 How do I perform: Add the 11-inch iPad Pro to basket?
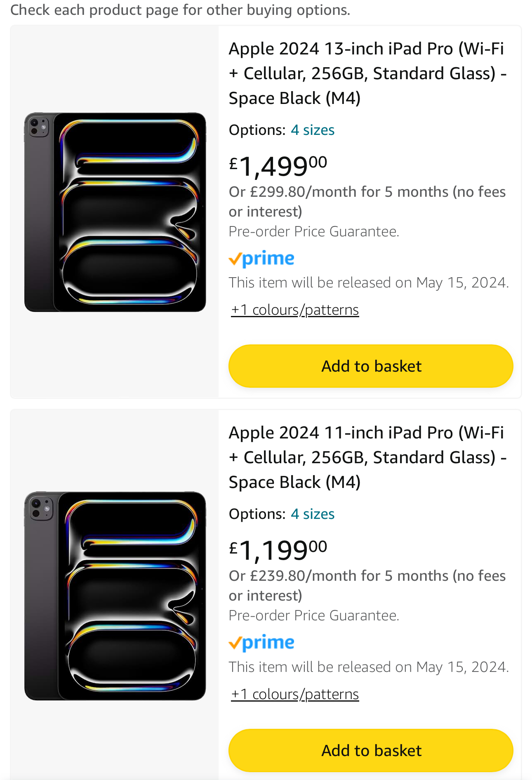pyautogui.click(x=371, y=750)
